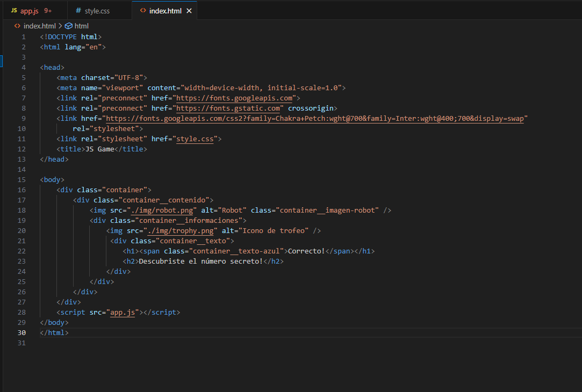The width and height of the screenshot is (582, 392).
Task: Open the style.css tab
Action: click(x=99, y=11)
